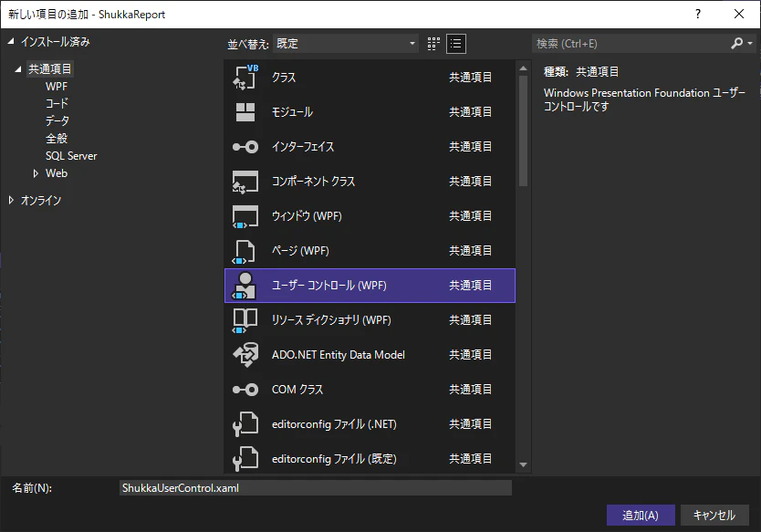Select コード category in tree
Viewport: 761px width, 532px height.
click(x=57, y=103)
